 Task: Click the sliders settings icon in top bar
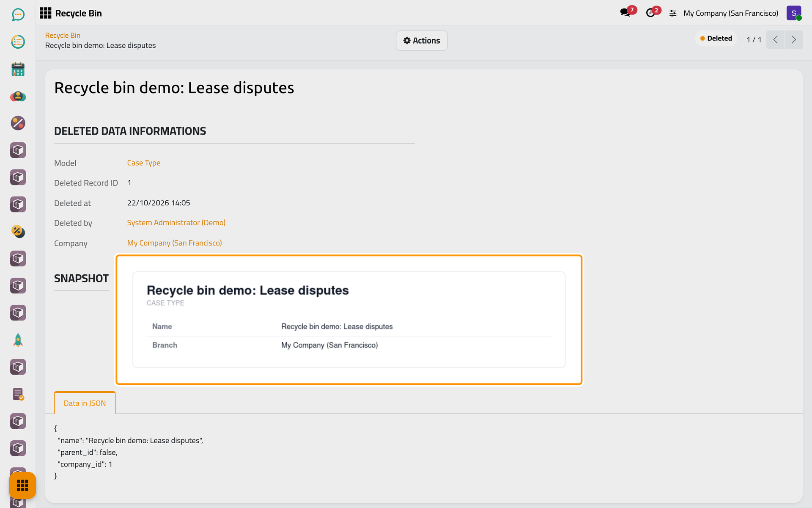tap(673, 14)
